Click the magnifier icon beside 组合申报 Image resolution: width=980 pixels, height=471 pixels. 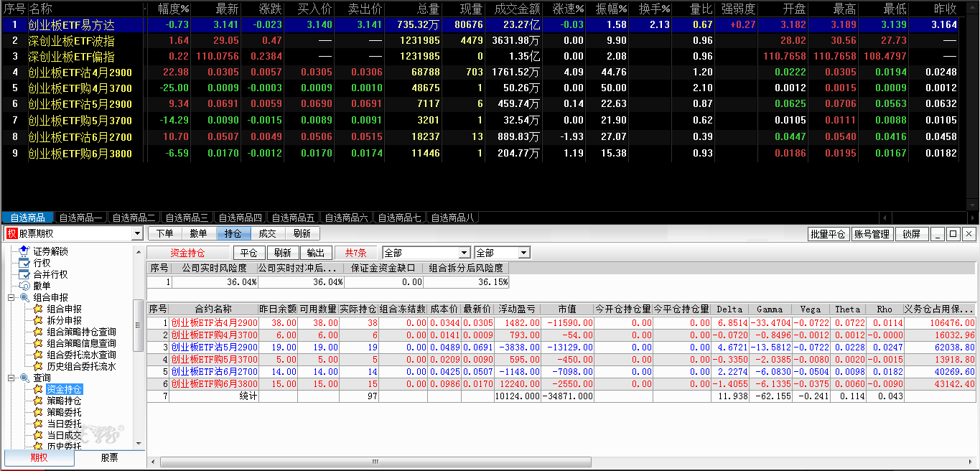tap(24, 297)
